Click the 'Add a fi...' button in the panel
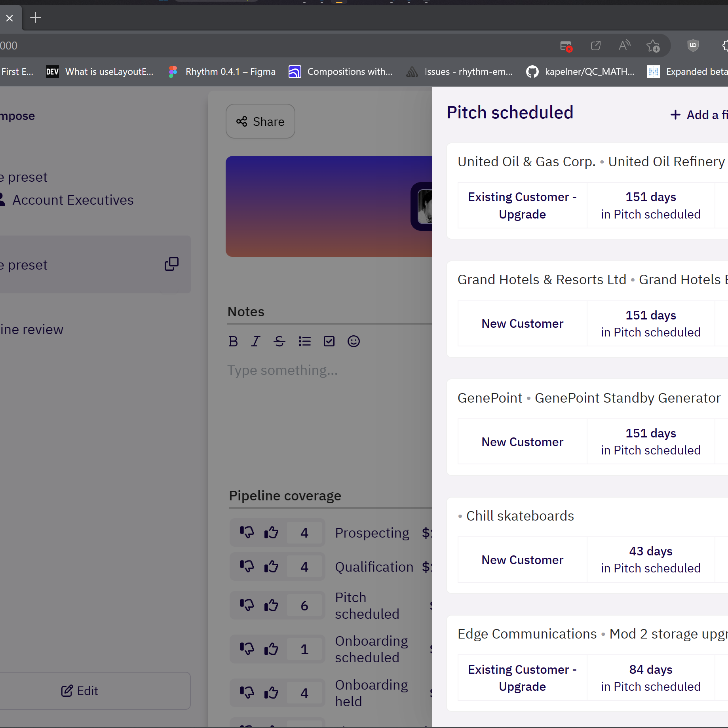 (x=699, y=115)
